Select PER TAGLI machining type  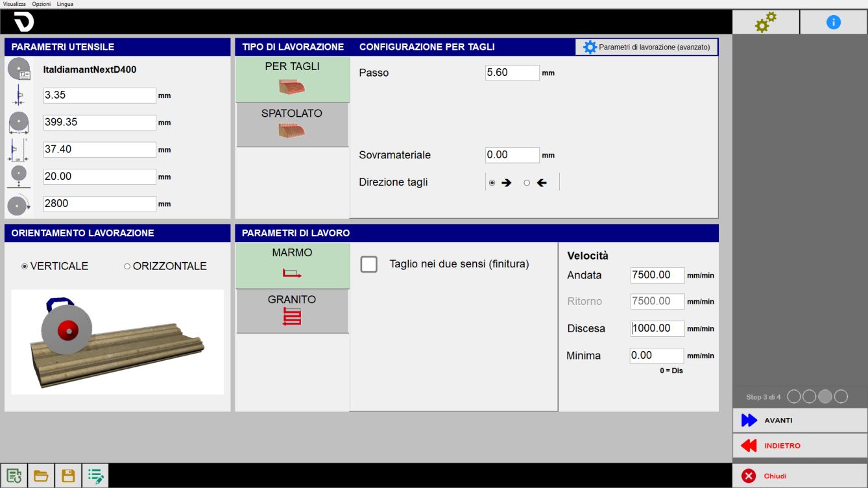pos(293,79)
